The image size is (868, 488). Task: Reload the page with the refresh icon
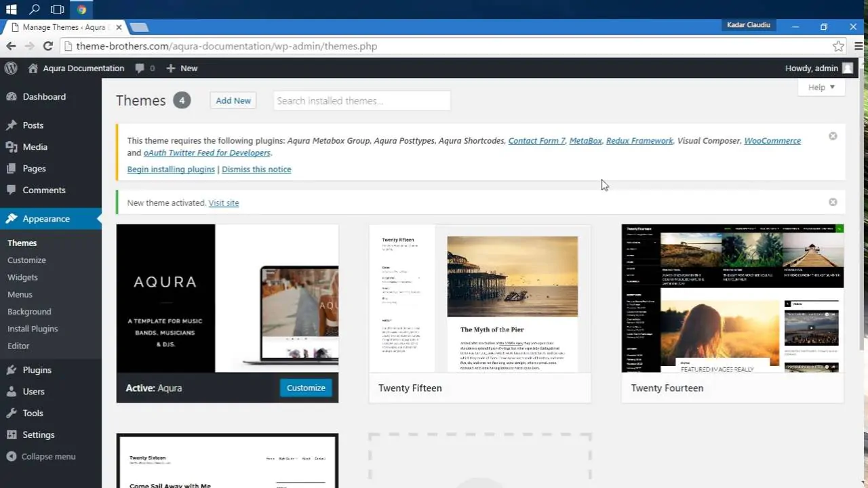tap(47, 46)
